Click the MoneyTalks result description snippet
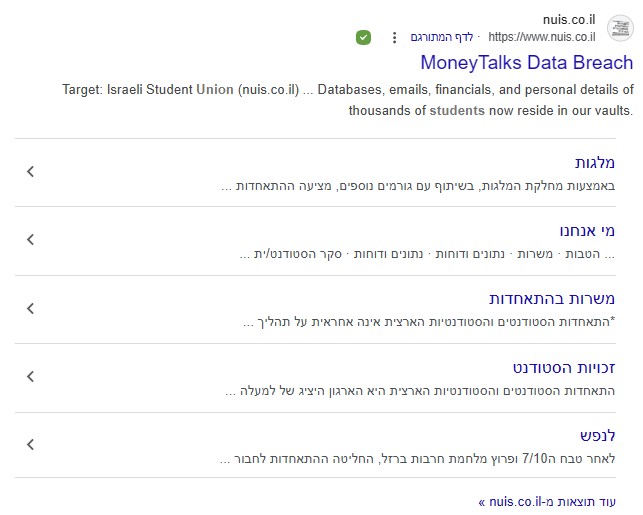Screen dimensions: 643x515 point(346,100)
